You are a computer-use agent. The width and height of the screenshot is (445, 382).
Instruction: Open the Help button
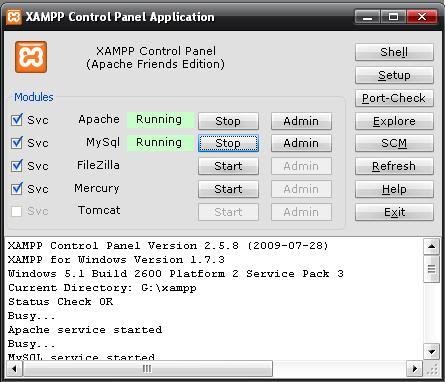(394, 189)
